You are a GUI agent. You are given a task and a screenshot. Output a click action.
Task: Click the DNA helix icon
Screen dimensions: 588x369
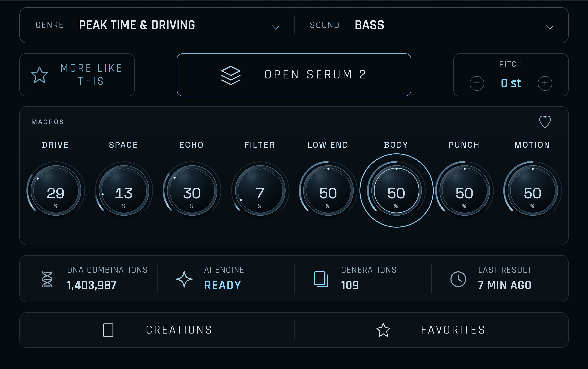(47, 279)
